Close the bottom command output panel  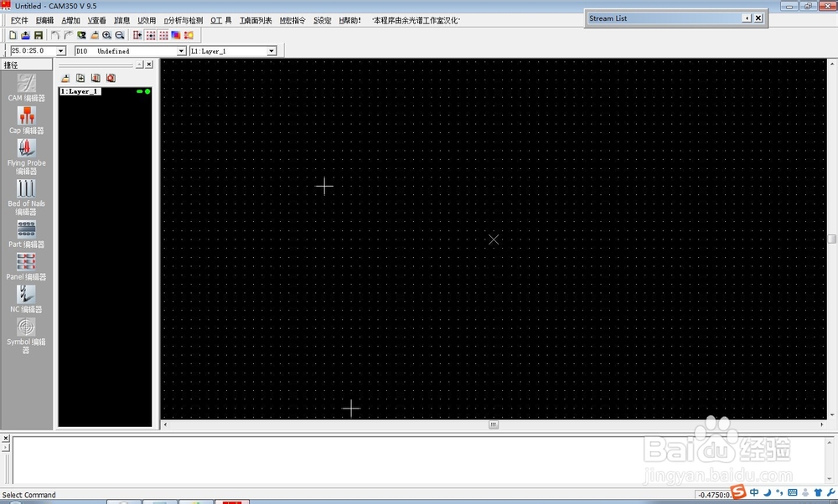(x=5, y=439)
